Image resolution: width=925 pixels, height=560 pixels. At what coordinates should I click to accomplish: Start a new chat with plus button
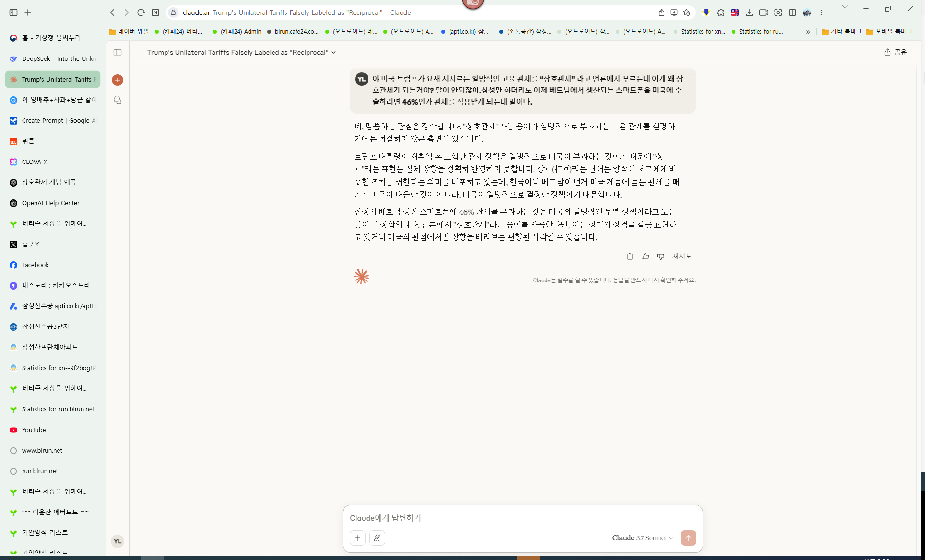[118, 80]
